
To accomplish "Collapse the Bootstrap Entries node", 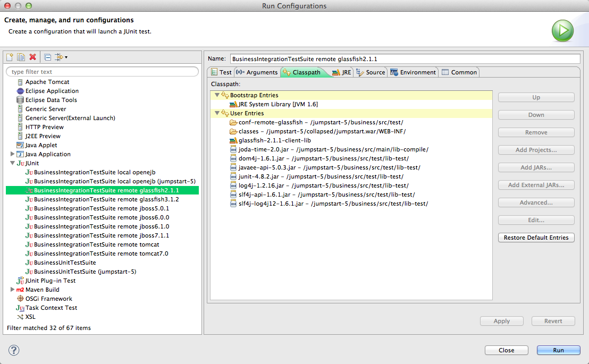I will pyautogui.click(x=217, y=95).
